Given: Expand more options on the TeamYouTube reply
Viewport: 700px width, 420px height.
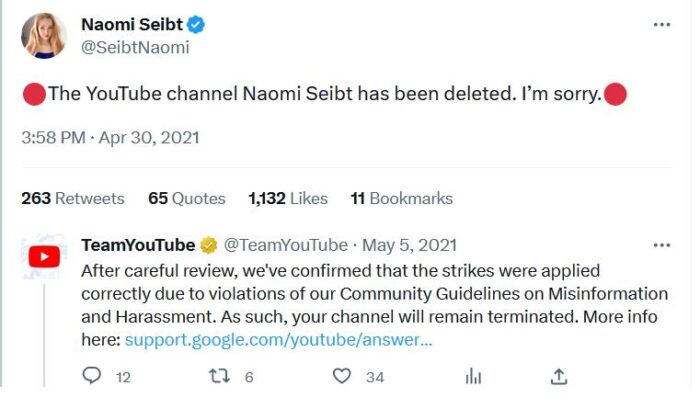Looking at the screenshot, I should point(661,245).
